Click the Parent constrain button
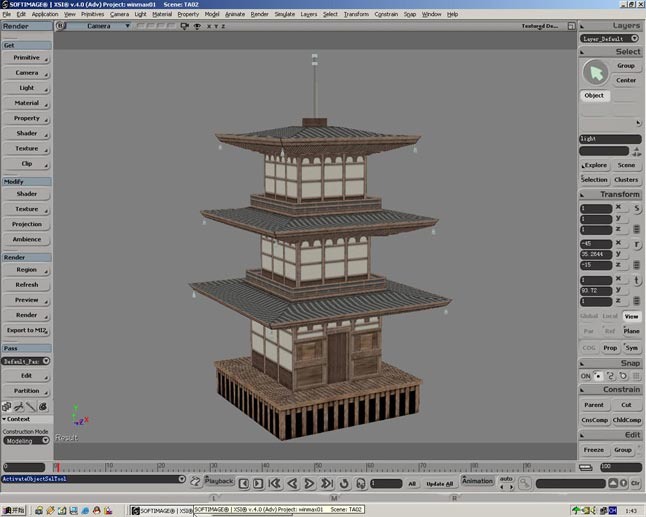The image size is (646, 517). click(x=594, y=405)
